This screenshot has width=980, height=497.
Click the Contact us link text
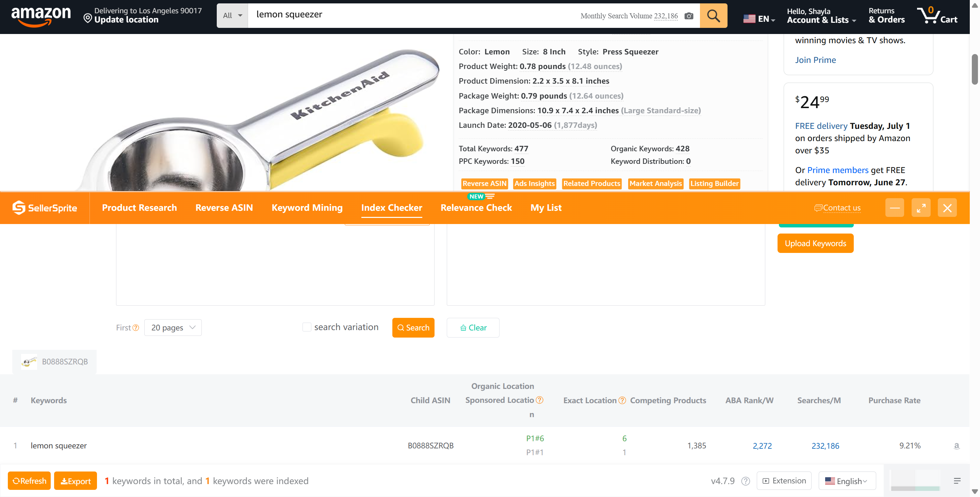(x=842, y=208)
